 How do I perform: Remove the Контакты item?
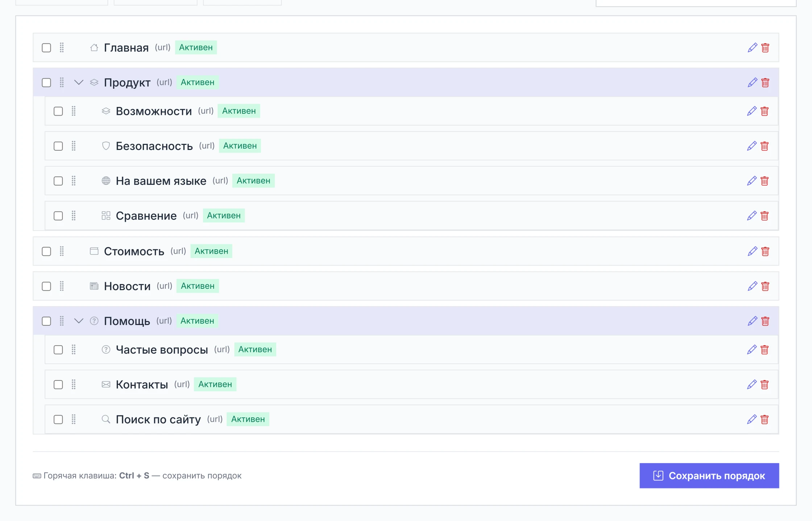[x=765, y=384]
